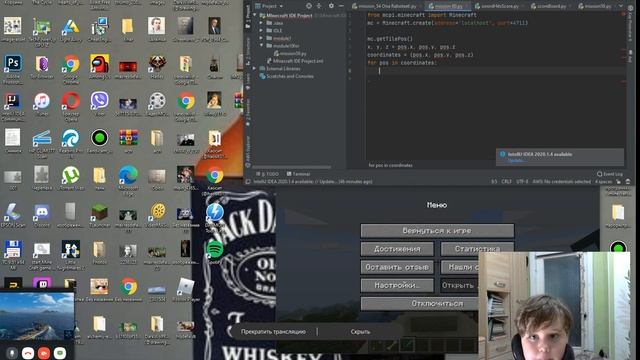Click the locate-in-project target icon in IDE
640x360 pixels.
tap(309, 6)
